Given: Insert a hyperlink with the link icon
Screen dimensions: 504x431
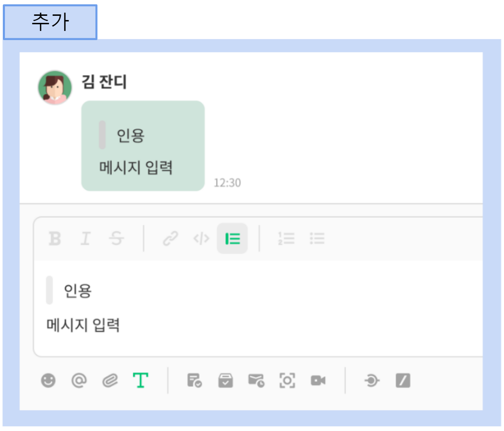Looking at the screenshot, I should pos(170,239).
